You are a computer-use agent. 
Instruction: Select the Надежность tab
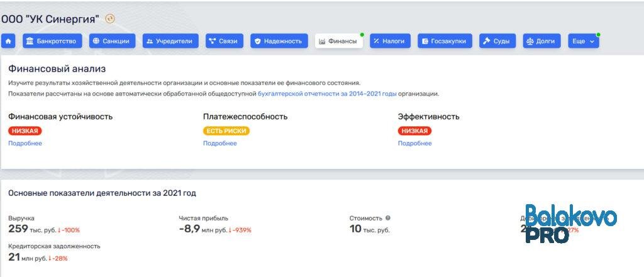[279, 41]
